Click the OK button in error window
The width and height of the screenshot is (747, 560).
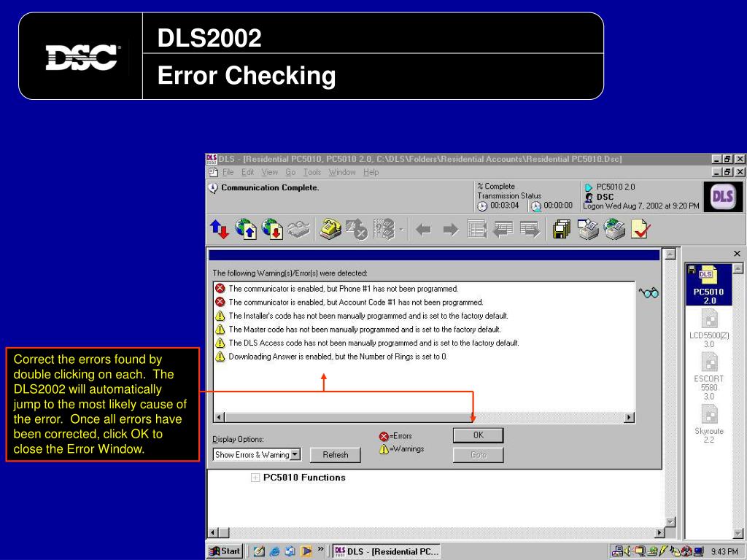[478, 435]
